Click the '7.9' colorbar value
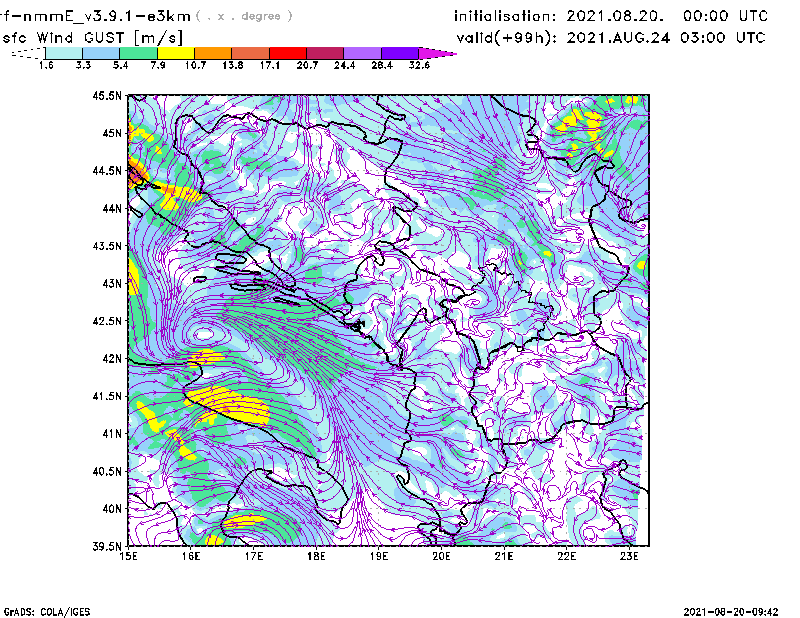 [x=158, y=65]
